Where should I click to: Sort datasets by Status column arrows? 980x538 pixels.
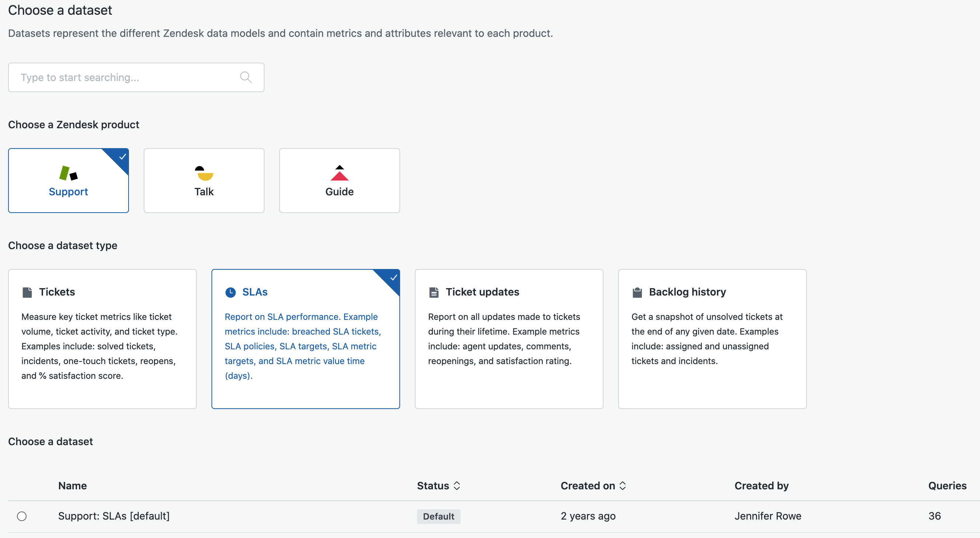point(457,486)
